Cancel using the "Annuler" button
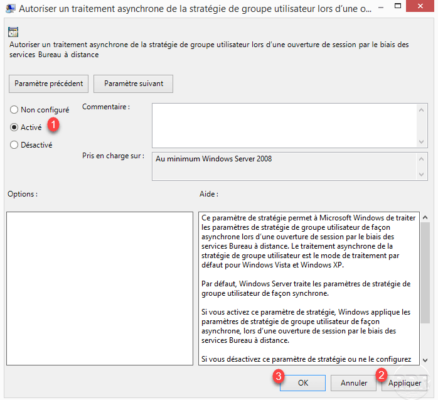This screenshot has width=438, height=400. coord(354,383)
